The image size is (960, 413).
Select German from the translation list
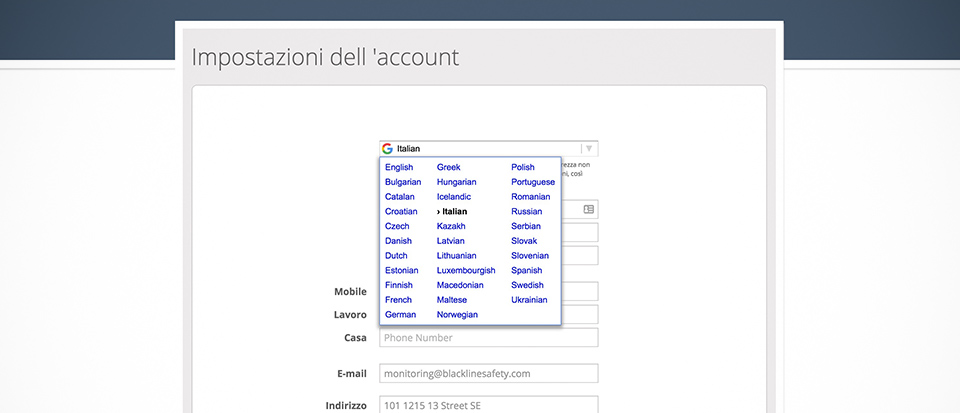pyautogui.click(x=400, y=315)
